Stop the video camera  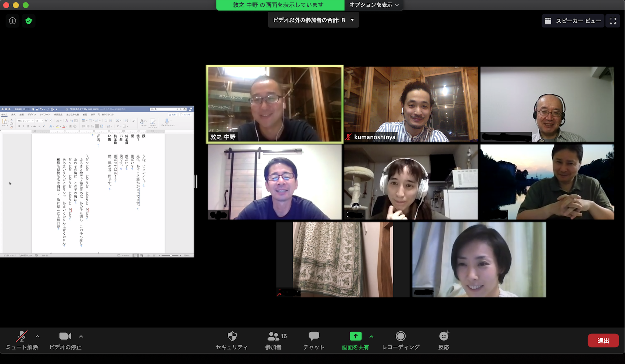[65, 340]
